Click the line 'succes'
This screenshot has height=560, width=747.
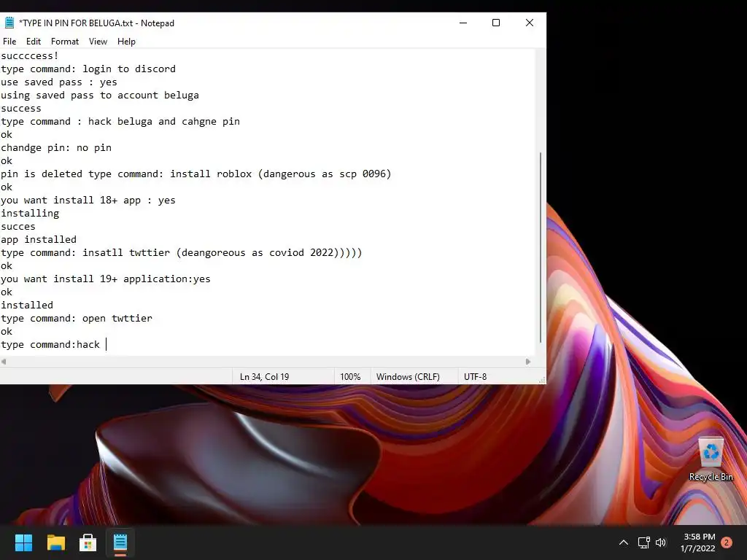(18, 226)
